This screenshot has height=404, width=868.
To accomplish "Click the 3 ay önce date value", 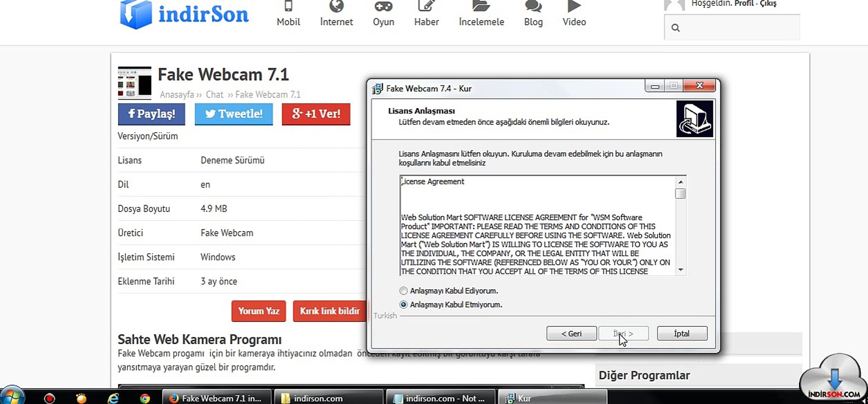I will click(x=219, y=281).
